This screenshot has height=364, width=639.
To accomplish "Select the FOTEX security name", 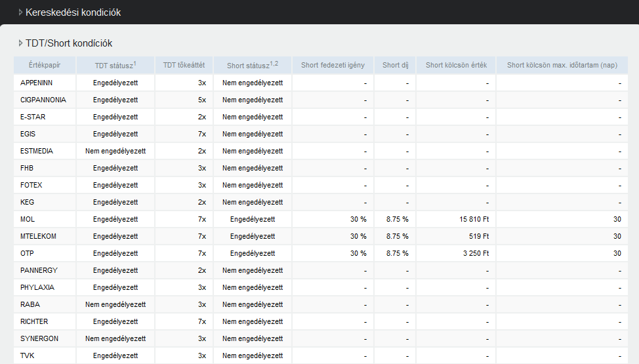I will (x=31, y=186).
